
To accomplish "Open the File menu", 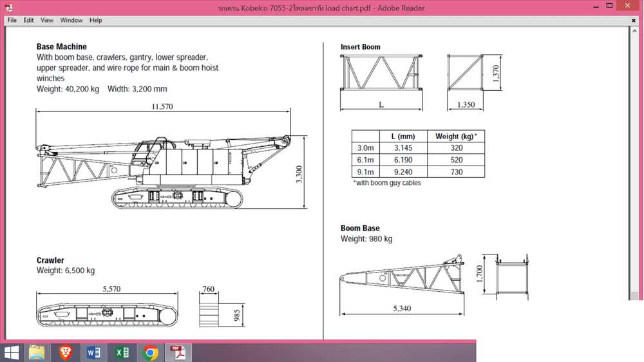I will point(12,20).
